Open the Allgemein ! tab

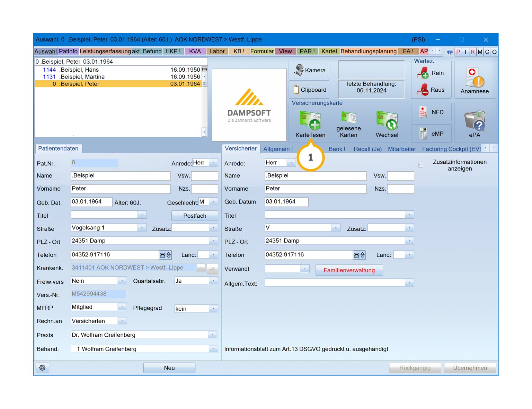click(278, 149)
